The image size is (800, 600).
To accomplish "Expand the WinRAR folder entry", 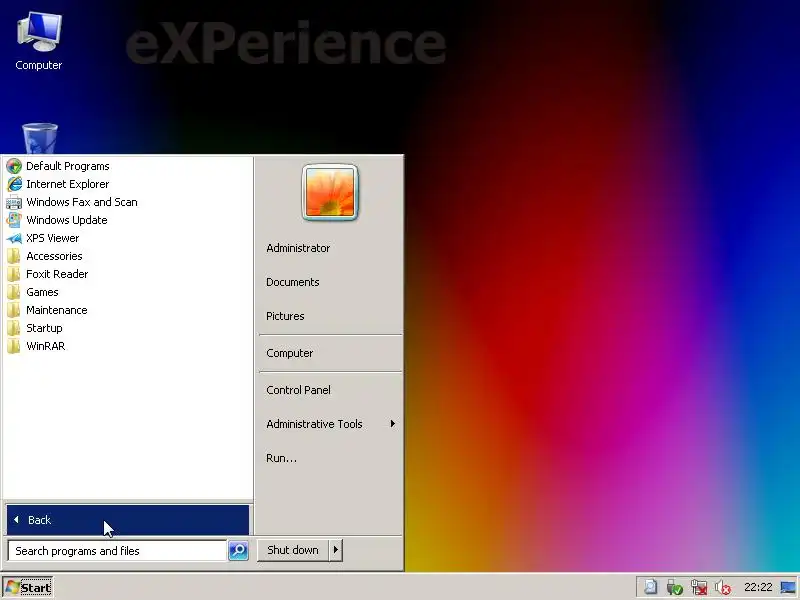I will [128, 346].
